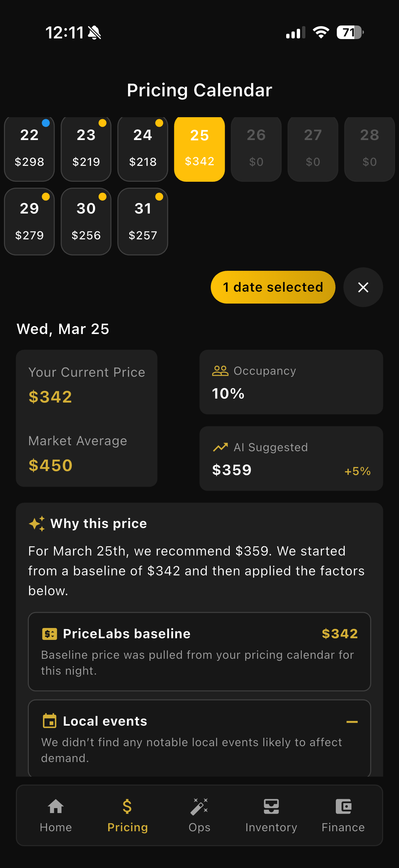Open the Home tab house icon
399x868 pixels.
(56, 807)
